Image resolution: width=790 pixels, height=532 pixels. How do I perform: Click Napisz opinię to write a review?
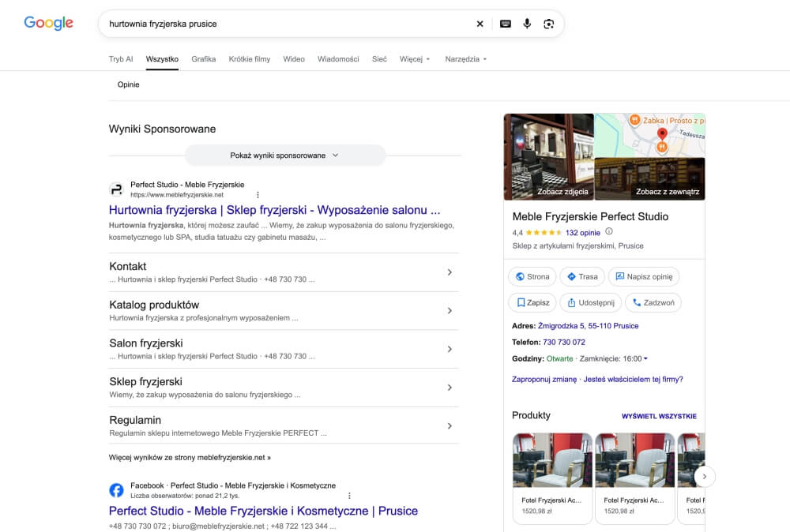[644, 277]
